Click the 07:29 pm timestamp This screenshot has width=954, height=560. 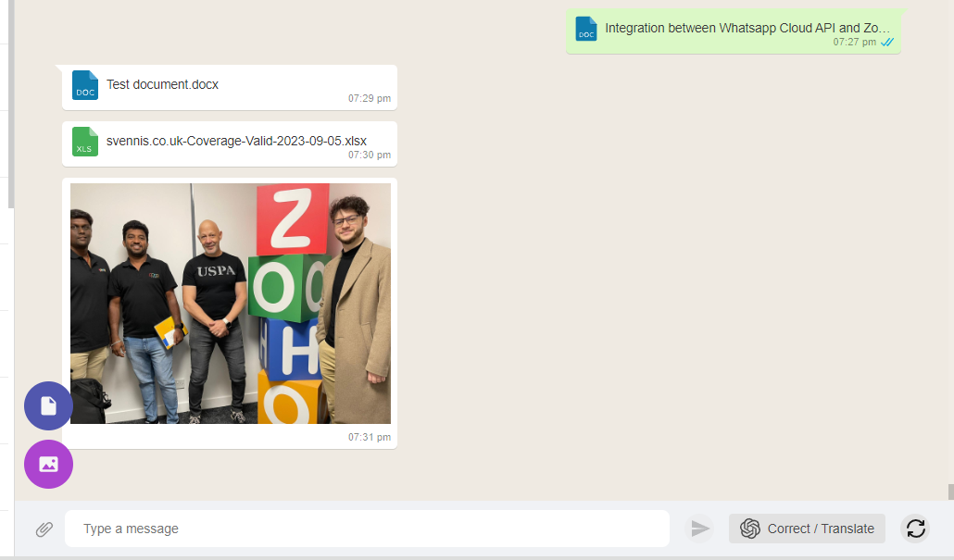click(370, 98)
